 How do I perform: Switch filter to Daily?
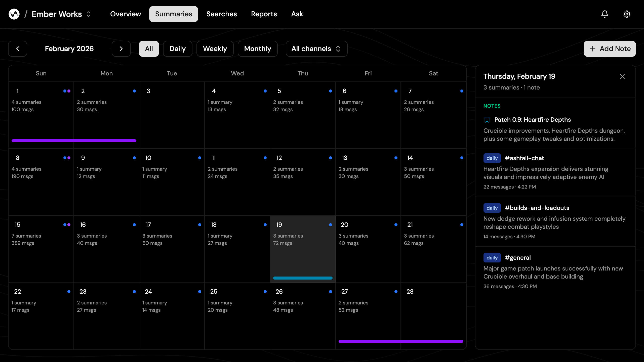(x=178, y=49)
